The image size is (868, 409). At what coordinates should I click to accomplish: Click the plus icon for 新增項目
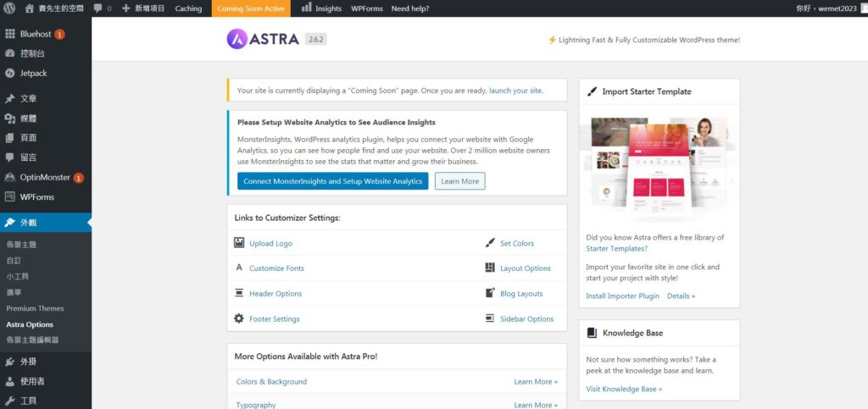(x=126, y=8)
